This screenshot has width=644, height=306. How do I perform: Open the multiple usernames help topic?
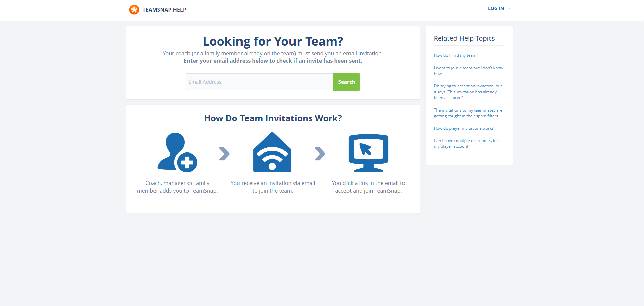point(466,143)
